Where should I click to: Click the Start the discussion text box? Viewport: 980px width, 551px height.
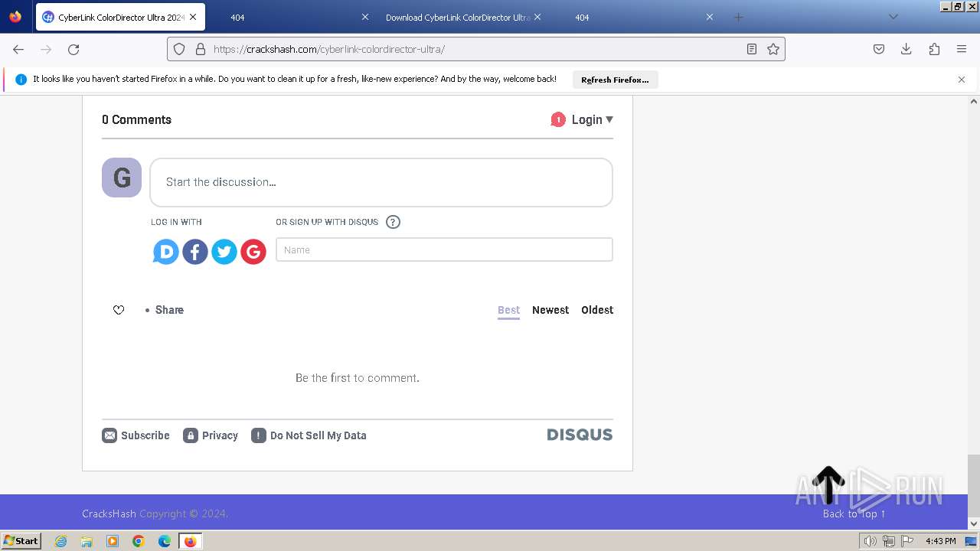[x=381, y=182]
